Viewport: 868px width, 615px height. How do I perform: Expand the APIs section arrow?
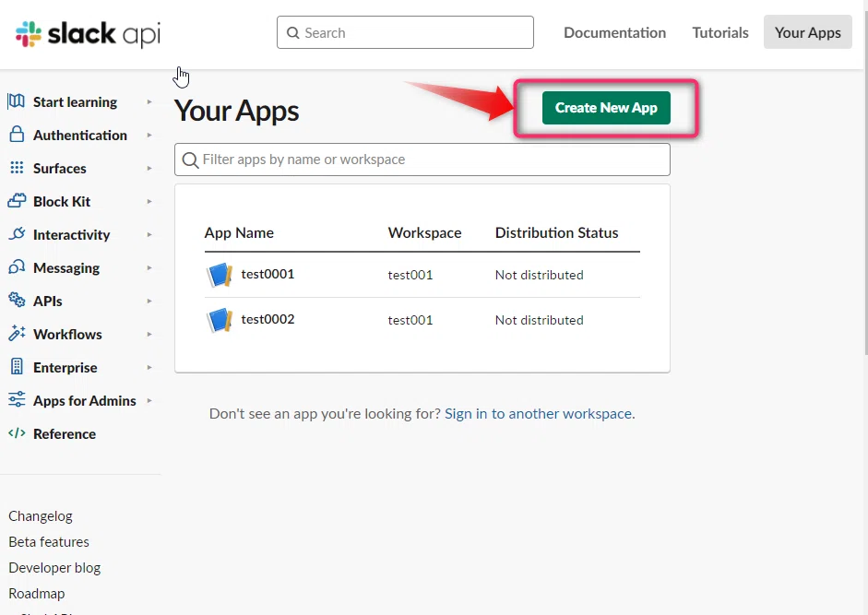(149, 302)
